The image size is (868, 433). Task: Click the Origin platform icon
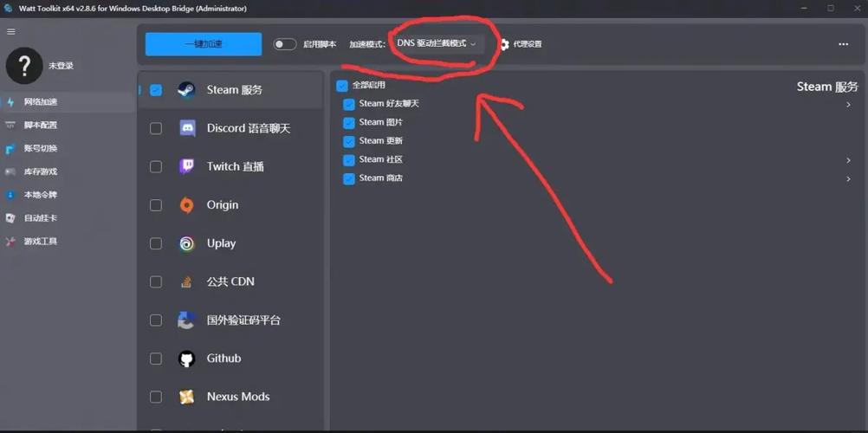186,205
